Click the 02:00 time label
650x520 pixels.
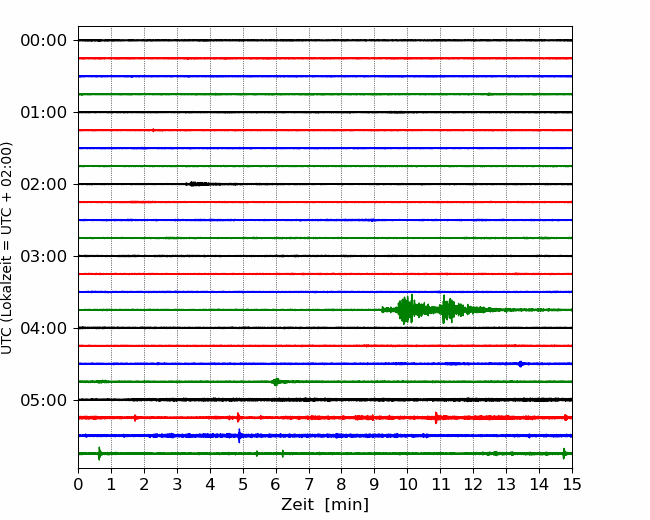44,185
